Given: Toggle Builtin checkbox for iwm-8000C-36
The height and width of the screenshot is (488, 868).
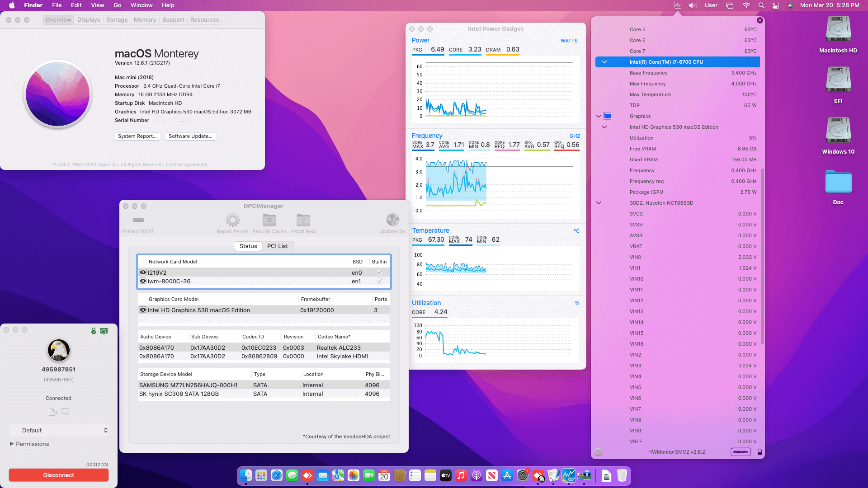Looking at the screenshot, I should [x=379, y=281].
